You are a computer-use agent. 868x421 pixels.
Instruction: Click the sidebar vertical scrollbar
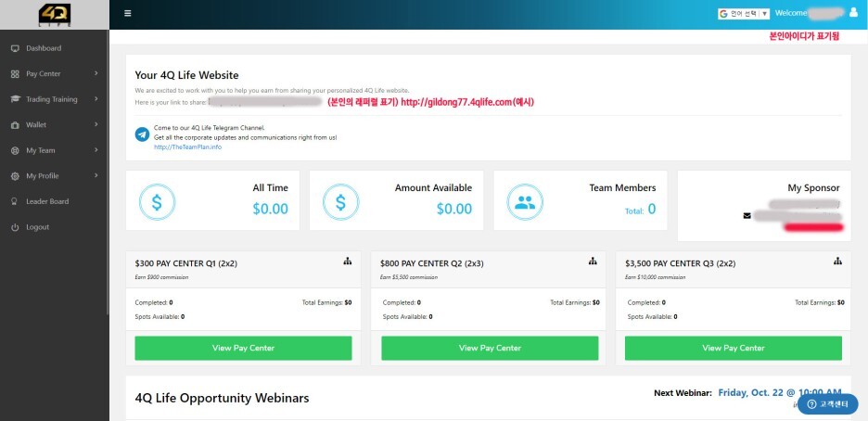108,172
